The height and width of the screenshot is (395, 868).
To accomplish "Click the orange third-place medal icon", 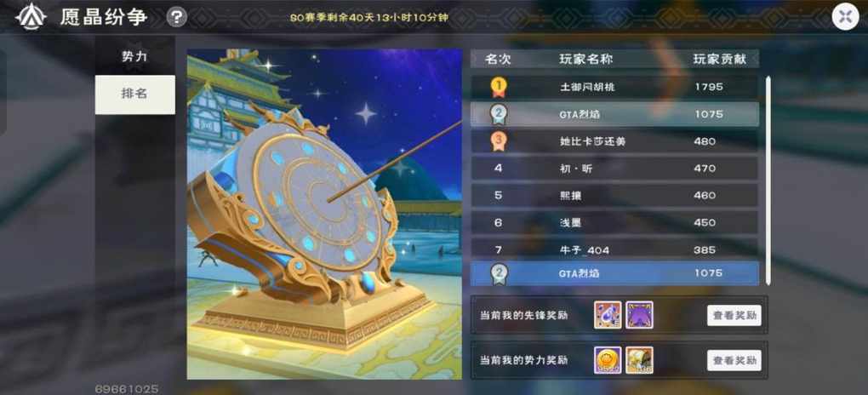I will (x=498, y=141).
